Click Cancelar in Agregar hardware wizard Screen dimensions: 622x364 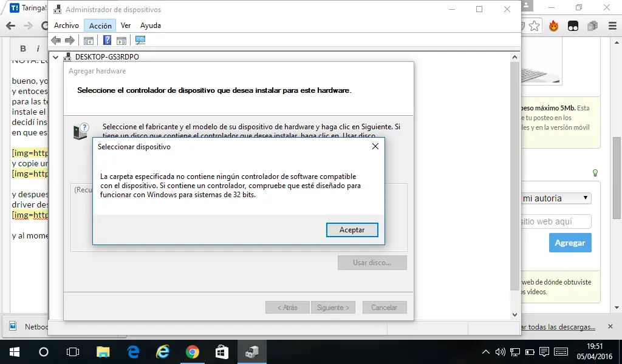[384, 308]
